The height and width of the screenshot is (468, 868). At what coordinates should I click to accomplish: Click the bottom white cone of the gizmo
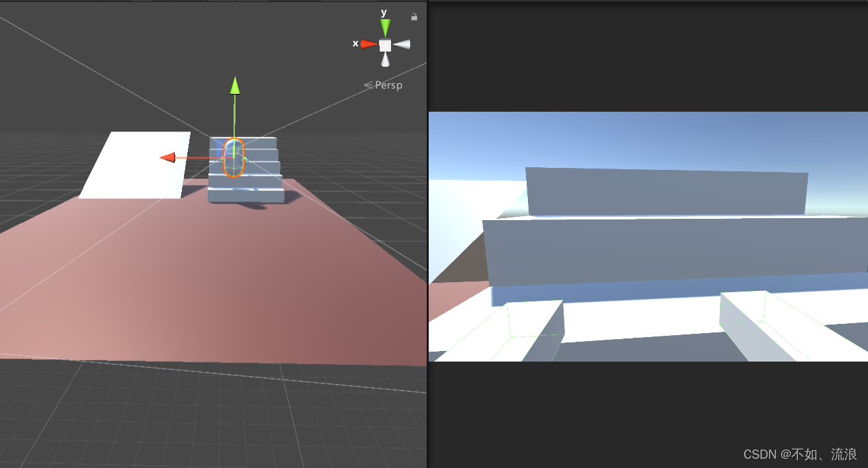pyautogui.click(x=384, y=61)
